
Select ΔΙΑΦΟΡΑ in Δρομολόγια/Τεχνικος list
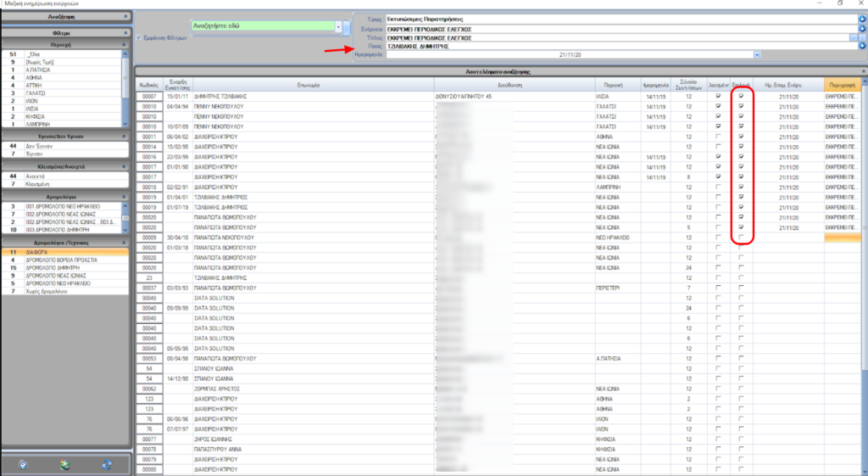[x=36, y=252]
